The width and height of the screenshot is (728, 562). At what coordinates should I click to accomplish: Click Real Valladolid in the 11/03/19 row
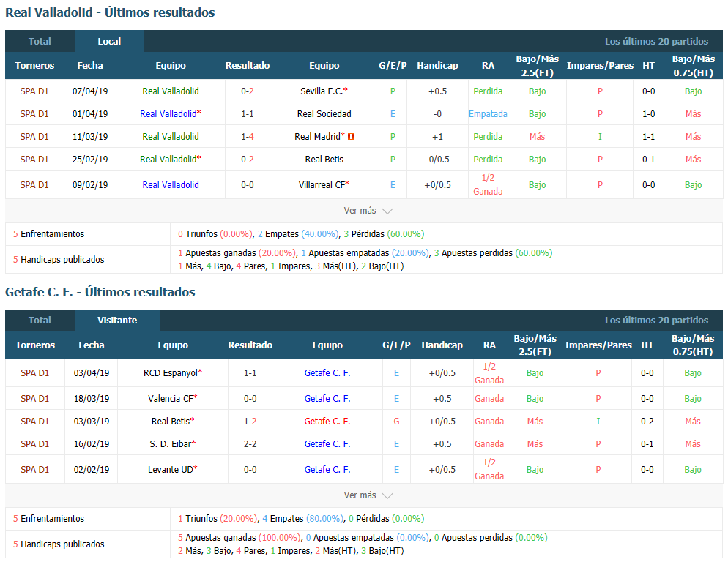pyautogui.click(x=171, y=136)
